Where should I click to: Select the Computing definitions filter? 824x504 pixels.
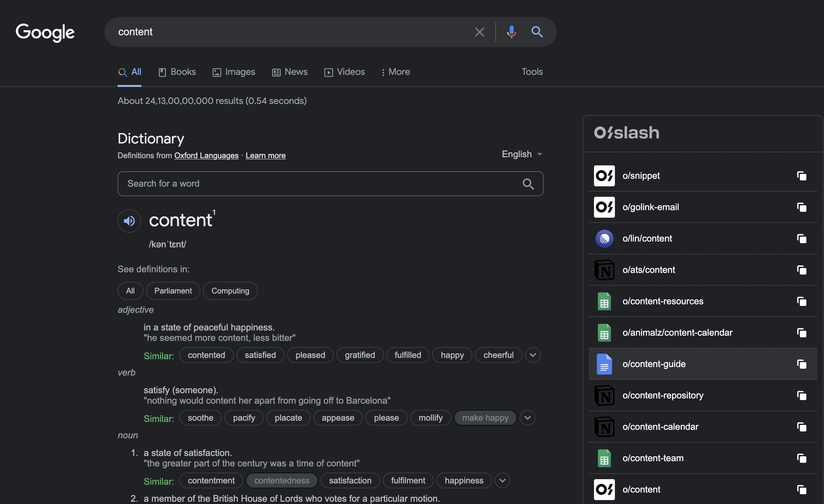pyautogui.click(x=230, y=291)
